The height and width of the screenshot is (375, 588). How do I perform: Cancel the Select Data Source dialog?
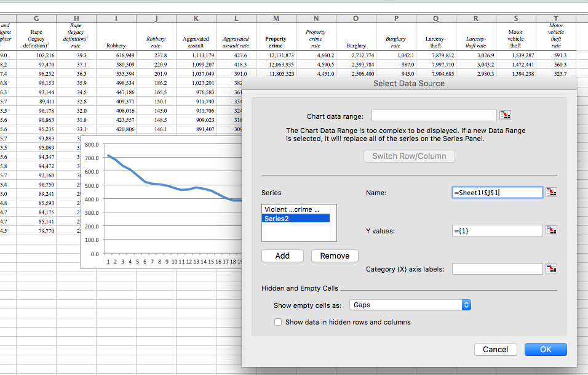495,349
